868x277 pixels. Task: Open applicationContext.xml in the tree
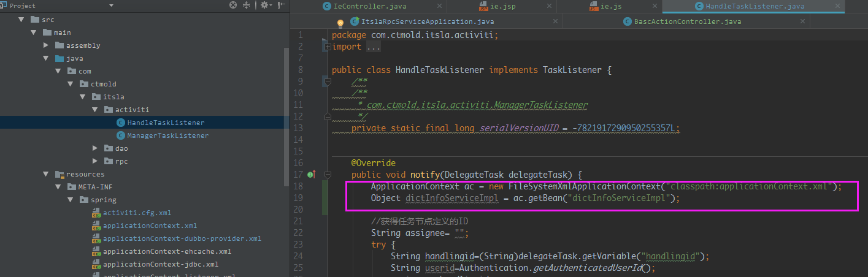(x=150, y=226)
